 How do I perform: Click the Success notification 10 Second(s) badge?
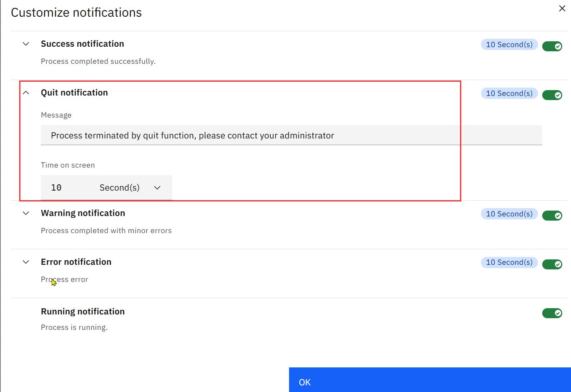[509, 45]
